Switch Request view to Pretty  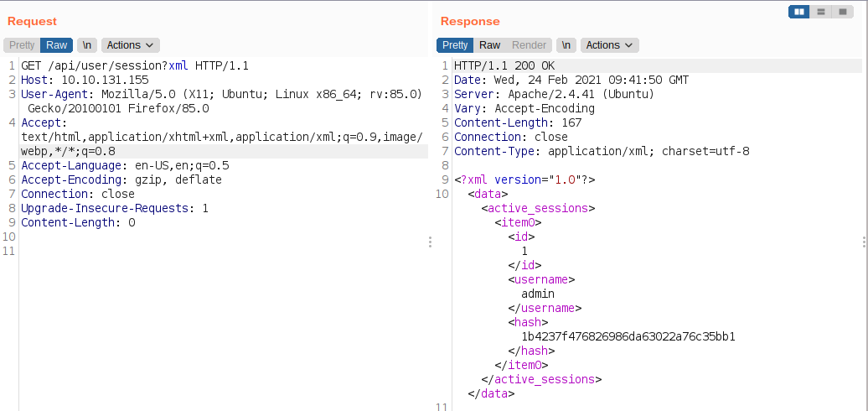tap(22, 45)
